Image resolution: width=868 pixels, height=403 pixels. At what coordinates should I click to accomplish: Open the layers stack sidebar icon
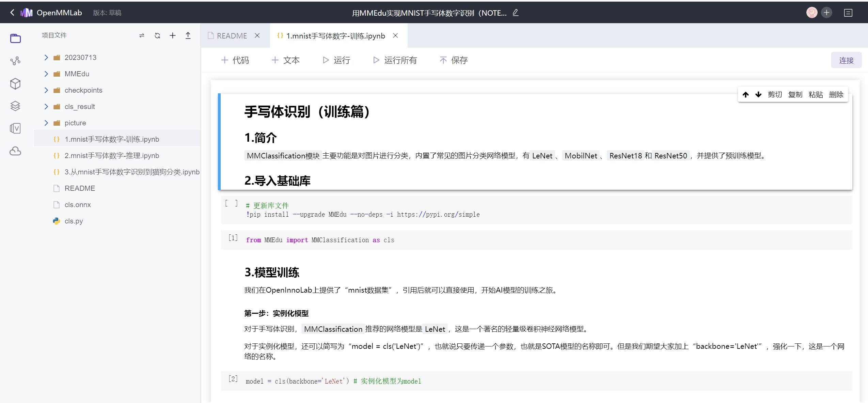pyautogui.click(x=15, y=106)
